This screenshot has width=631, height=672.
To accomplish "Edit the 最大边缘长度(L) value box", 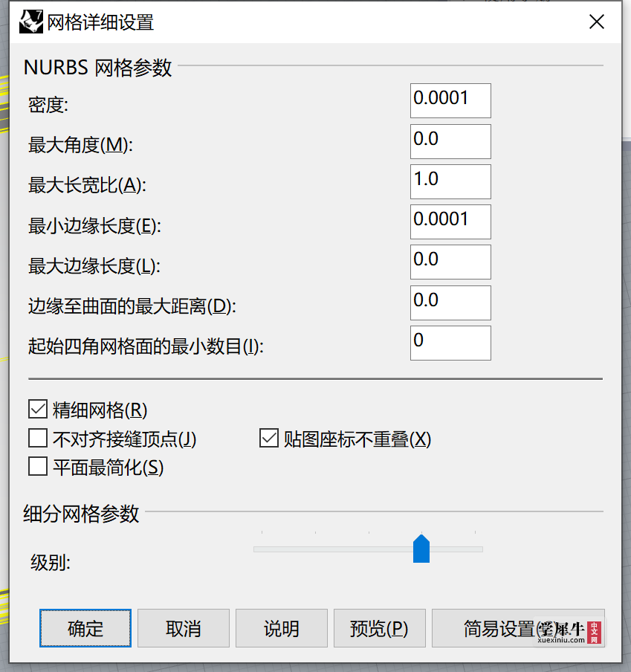I will click(450, 262).
